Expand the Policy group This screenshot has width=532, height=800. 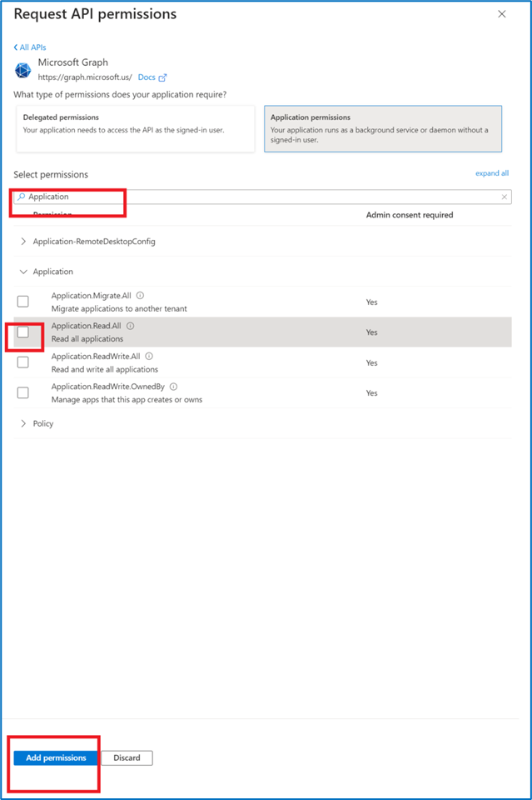point(23,423)
